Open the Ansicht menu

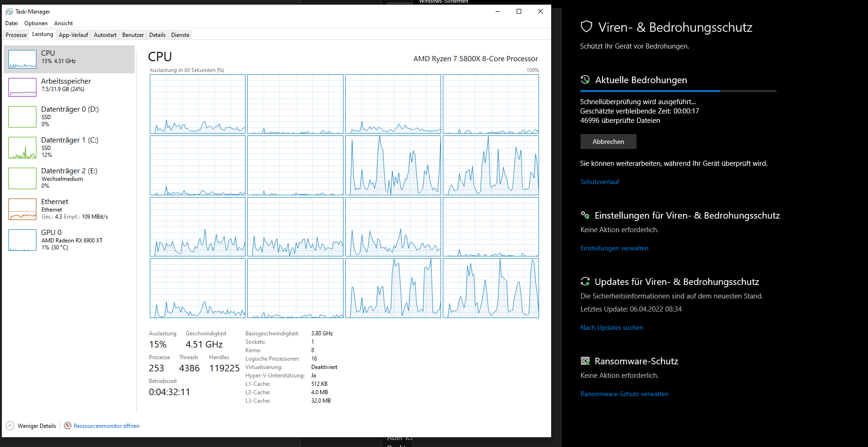tap(63, 23)
